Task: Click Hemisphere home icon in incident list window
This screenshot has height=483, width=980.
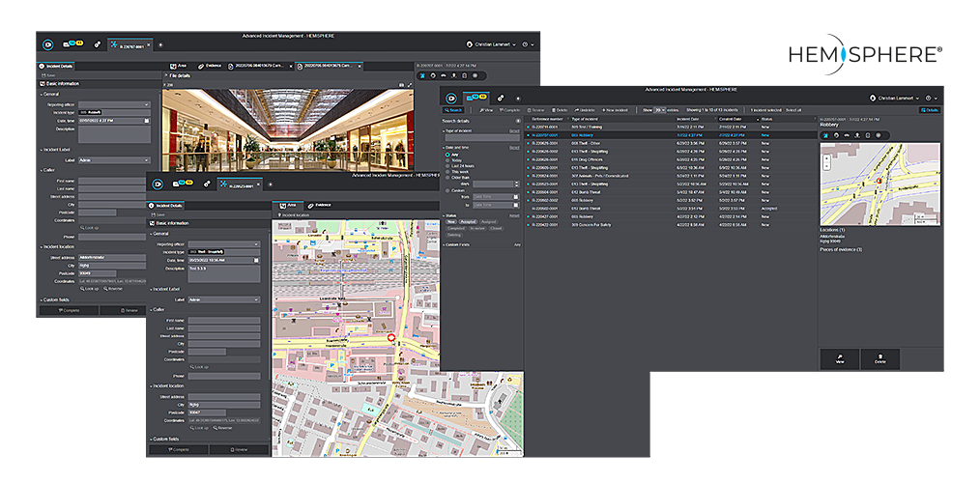Action: pyautogui.click(x=451, y=99)
